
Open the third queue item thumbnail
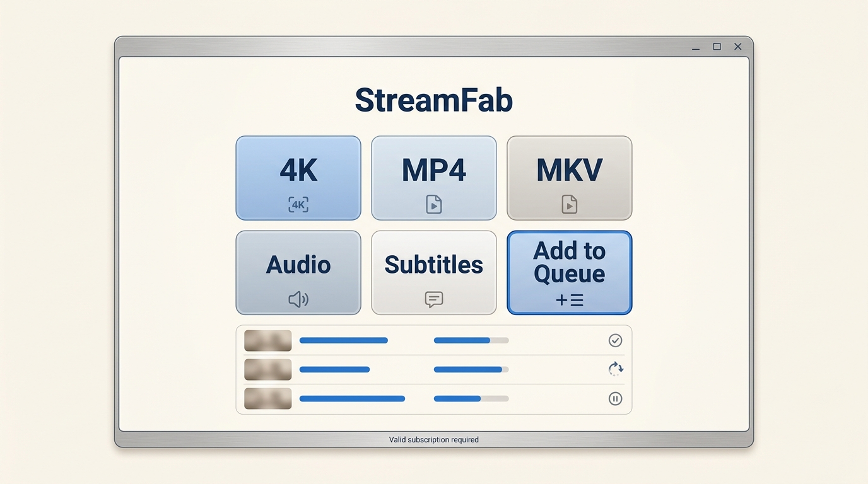268,398
